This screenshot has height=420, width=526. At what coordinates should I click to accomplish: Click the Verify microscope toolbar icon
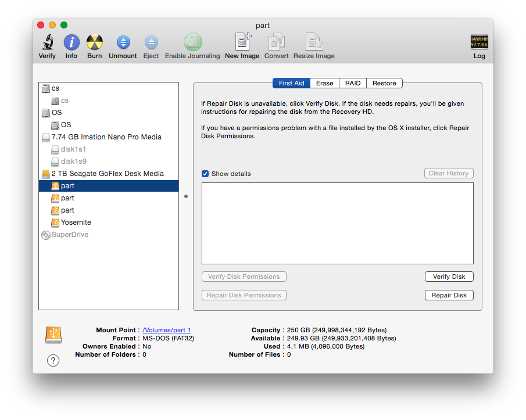pos(48,42)
